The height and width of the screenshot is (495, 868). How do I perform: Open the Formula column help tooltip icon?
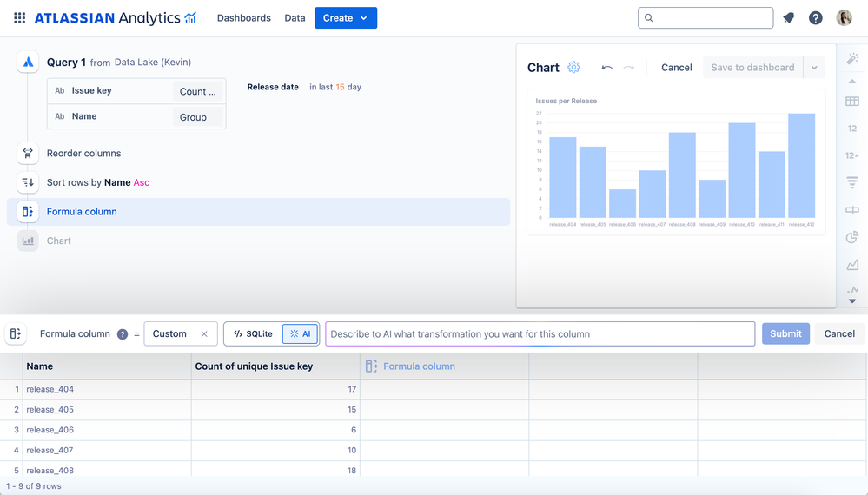123,334
